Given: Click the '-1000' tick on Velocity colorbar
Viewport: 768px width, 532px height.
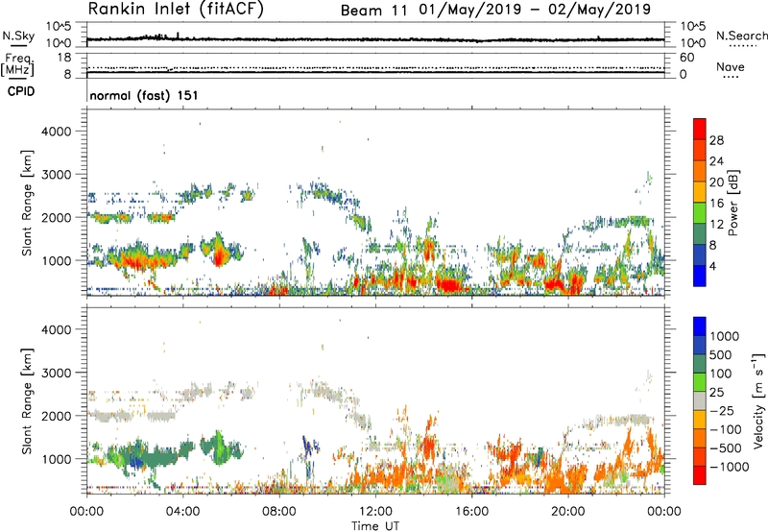Looking at the screenshot, I should [x=730, y=467].
